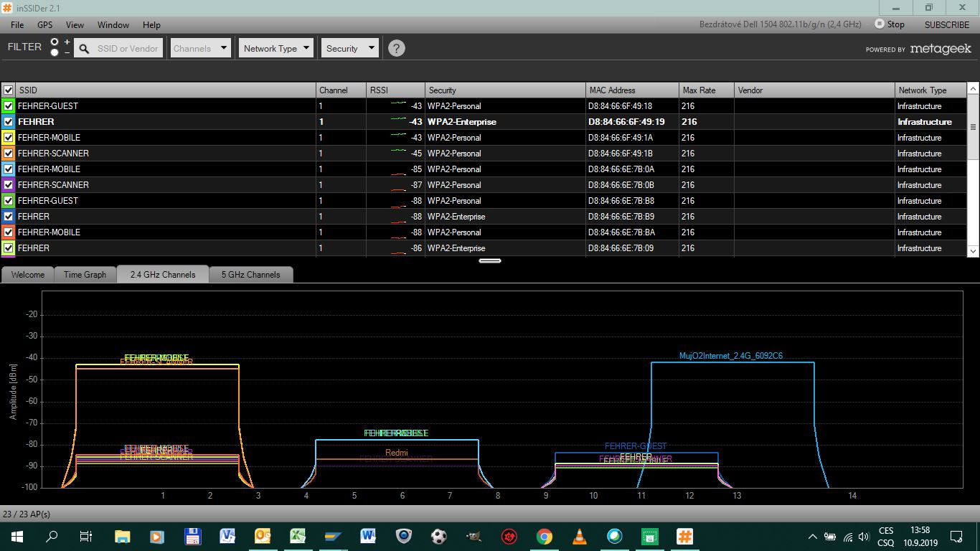Open the Security filter dropdown
Viewport: 980px width, 551px height.
pos(349,48)
